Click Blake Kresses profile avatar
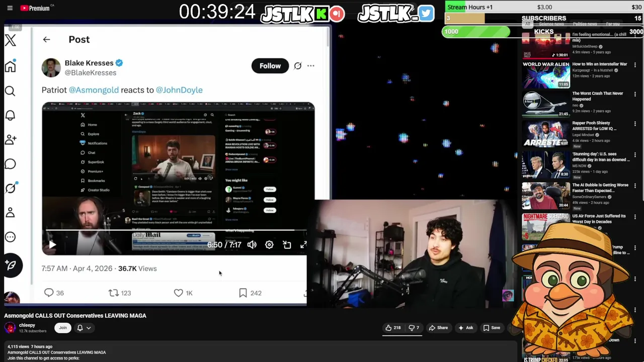This screenshot has width=644, height=362. (x=51, y=68)
